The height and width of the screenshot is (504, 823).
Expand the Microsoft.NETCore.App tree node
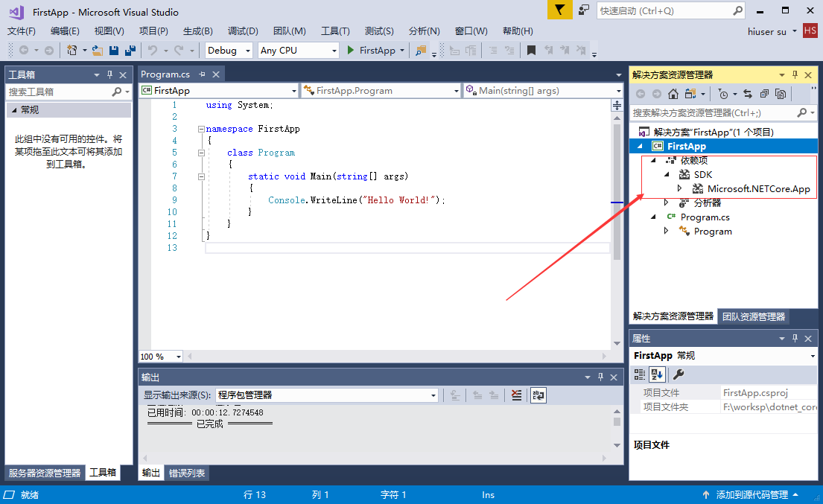679,189
